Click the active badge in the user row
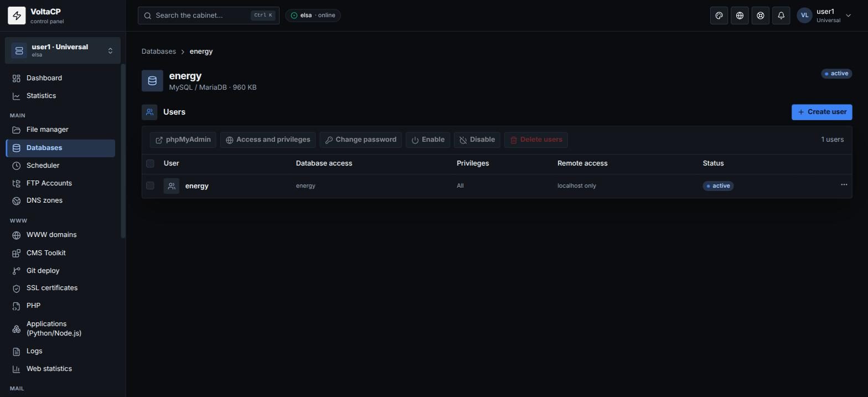Viewport: 868px width, 397px height. tap(719, 186)
